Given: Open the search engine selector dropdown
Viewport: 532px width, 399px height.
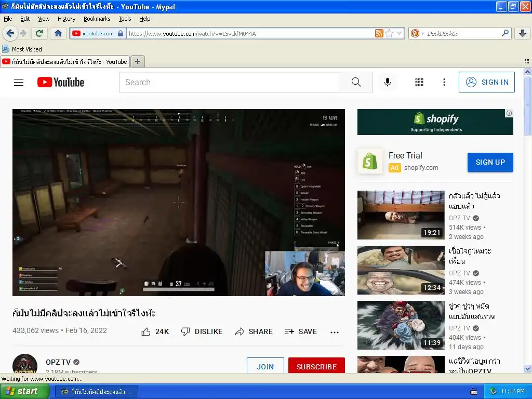Looking at the screenshot, I should (x=417, y=33).
